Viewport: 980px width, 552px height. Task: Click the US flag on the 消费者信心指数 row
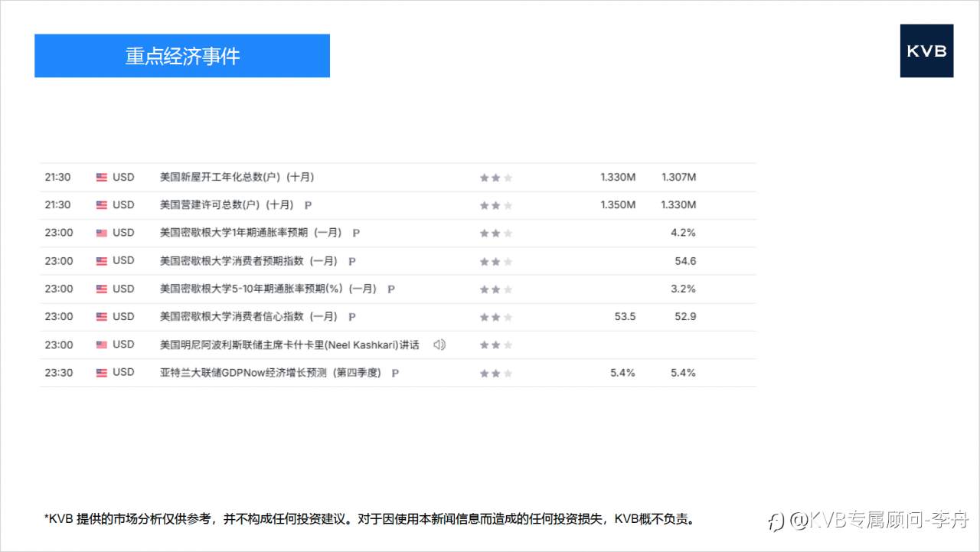point(101,316)
